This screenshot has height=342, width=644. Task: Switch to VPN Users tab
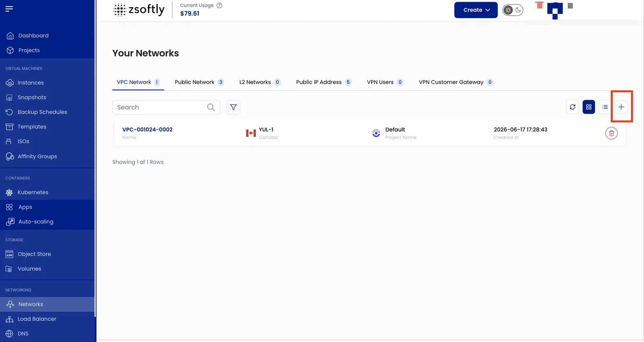[385, 82]
